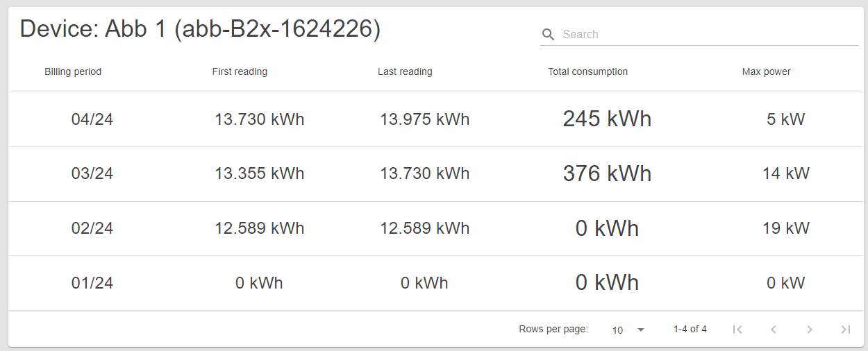Click last reading 0 kWh in 01/24 row
The image size is (868, 351).
425,283
